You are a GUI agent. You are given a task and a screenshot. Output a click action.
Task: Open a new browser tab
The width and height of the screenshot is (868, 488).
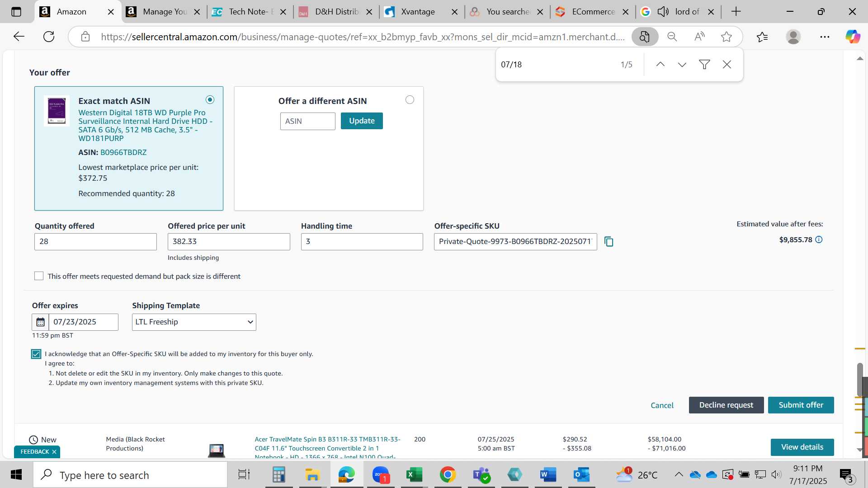point(736,12)
